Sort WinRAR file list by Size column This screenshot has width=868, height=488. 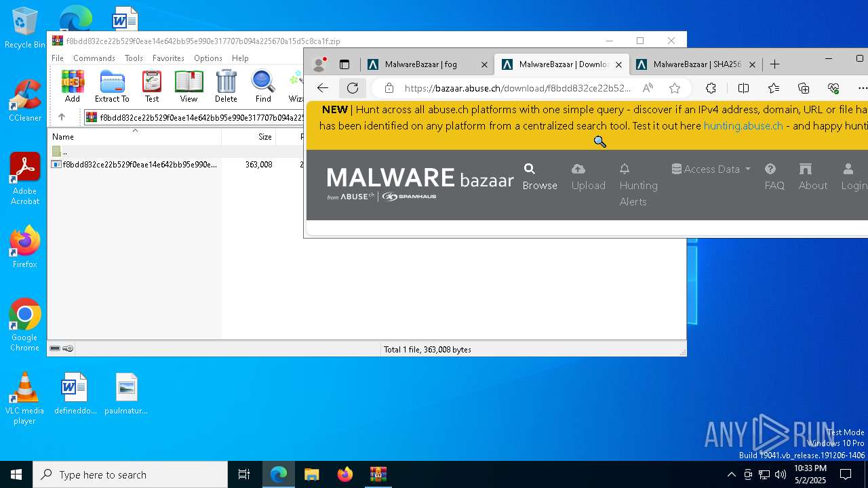248,136
